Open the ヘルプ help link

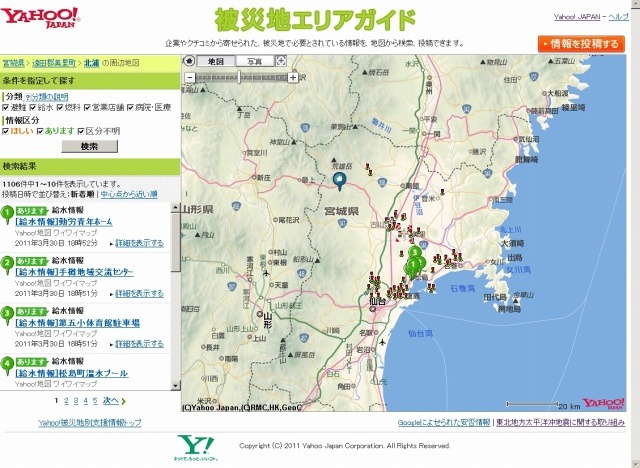coord(618,17)
